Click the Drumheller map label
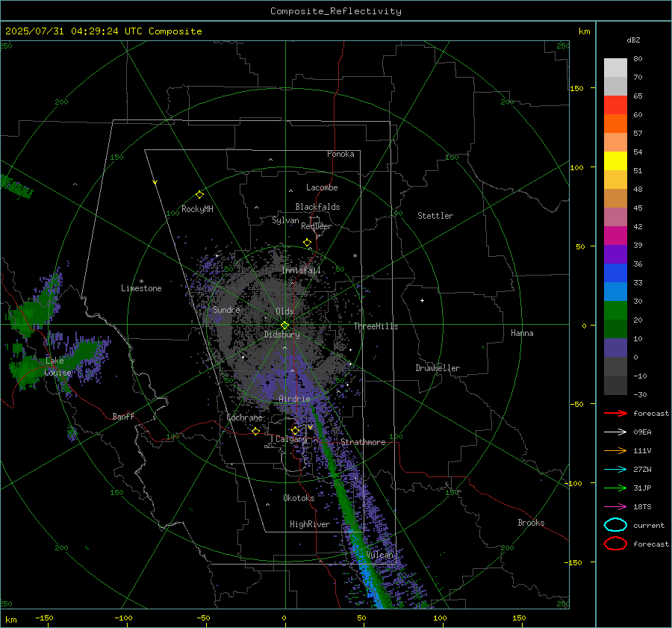672x628 pixels. tap(438, 368)
